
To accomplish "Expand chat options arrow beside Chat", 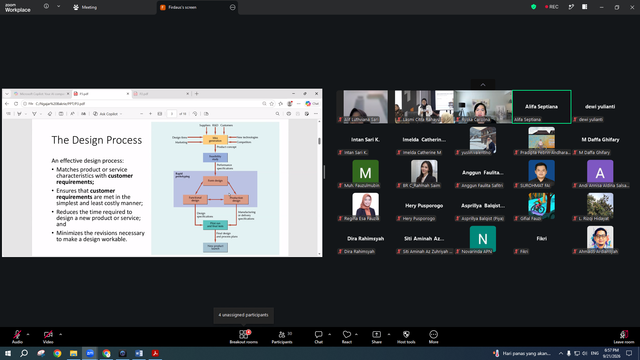I will (329, 334).
